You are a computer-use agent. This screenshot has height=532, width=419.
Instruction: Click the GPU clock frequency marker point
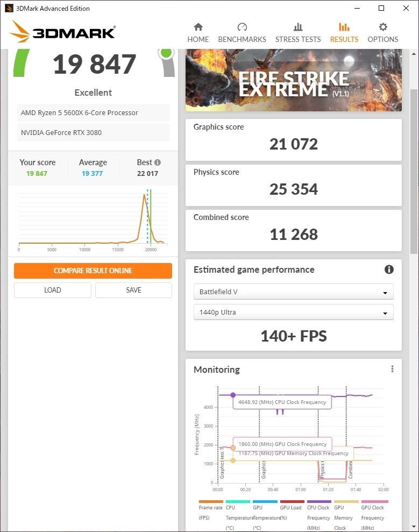(x=233, y=448)
